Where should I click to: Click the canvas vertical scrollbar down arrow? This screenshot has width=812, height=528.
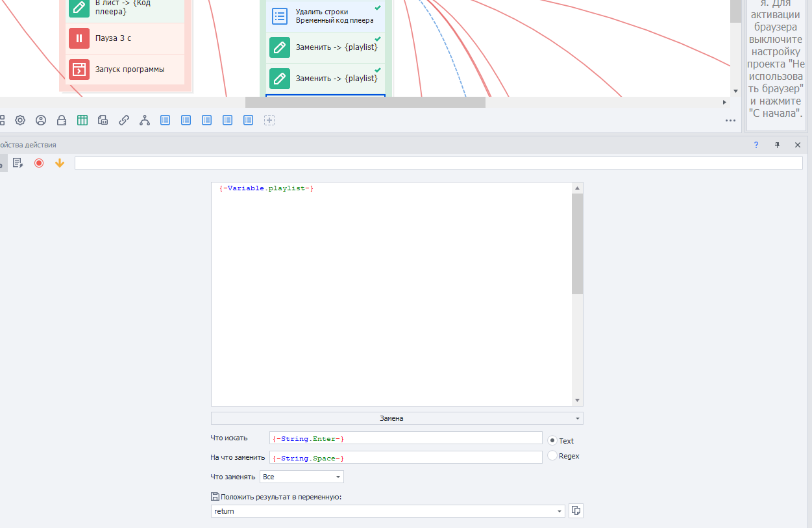point(735,91)
